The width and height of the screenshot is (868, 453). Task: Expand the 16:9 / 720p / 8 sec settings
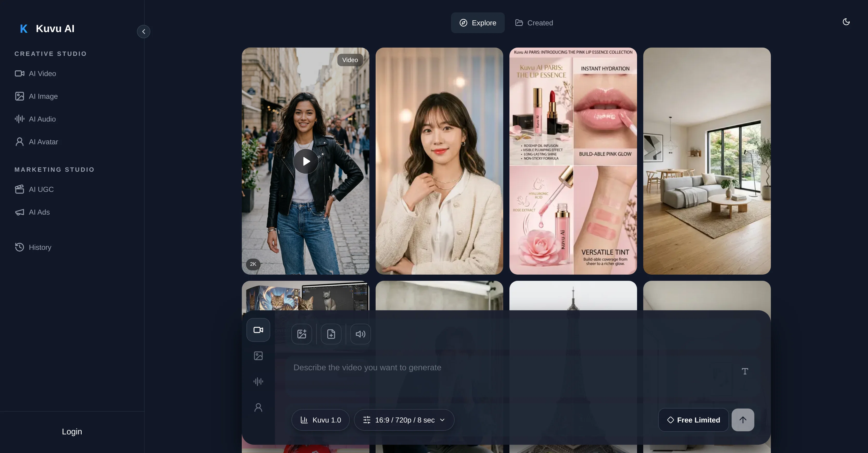pos(404,420)
